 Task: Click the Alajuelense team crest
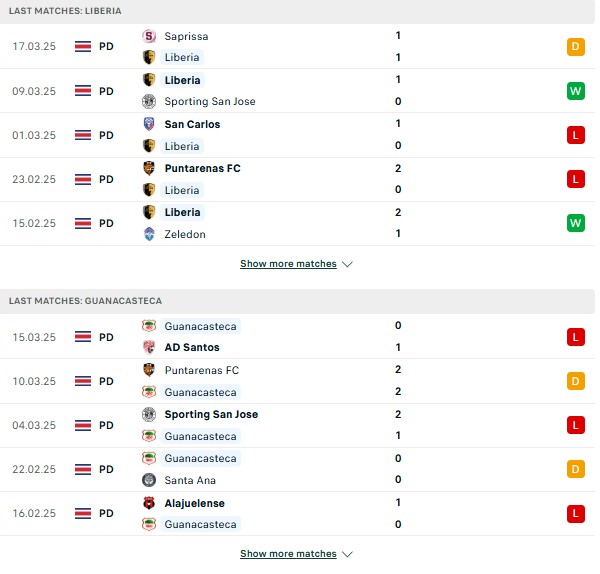coord(149,503)
